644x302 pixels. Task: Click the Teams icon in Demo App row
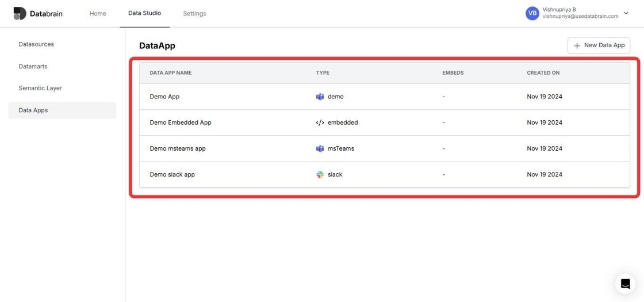(x=320, y=97)
